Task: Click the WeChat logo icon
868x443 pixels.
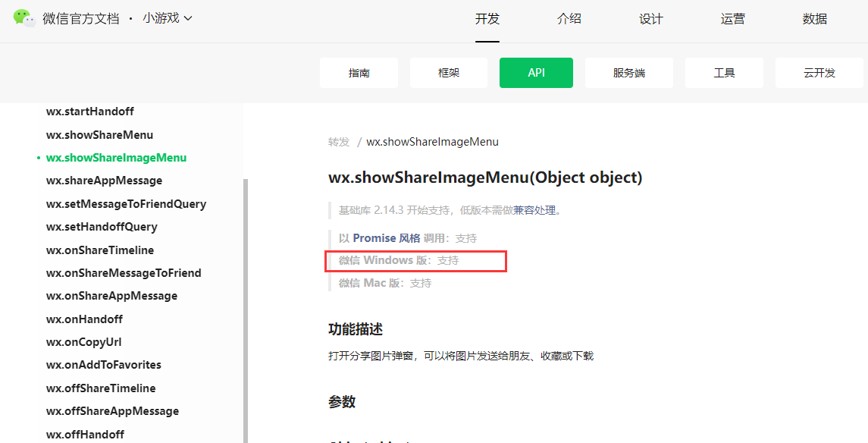Action: pyautogui.click(x=25, y=18)
